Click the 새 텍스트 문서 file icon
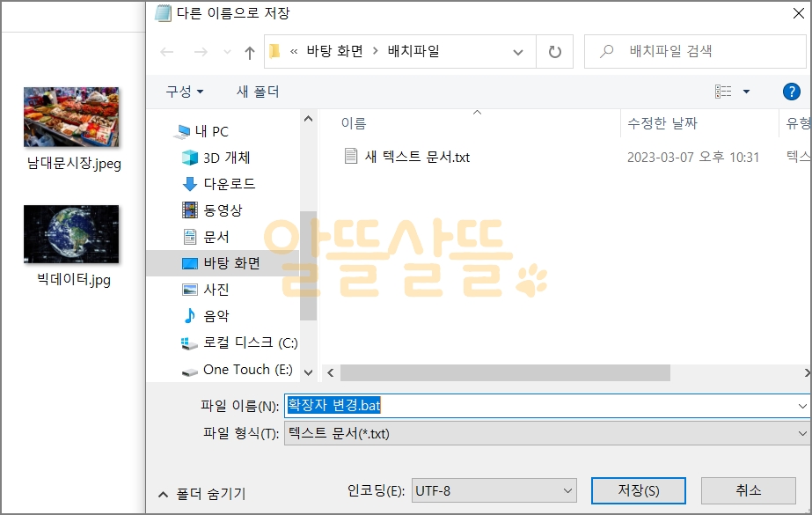Screen dimensions: 812x515 [x=351, y=156]
